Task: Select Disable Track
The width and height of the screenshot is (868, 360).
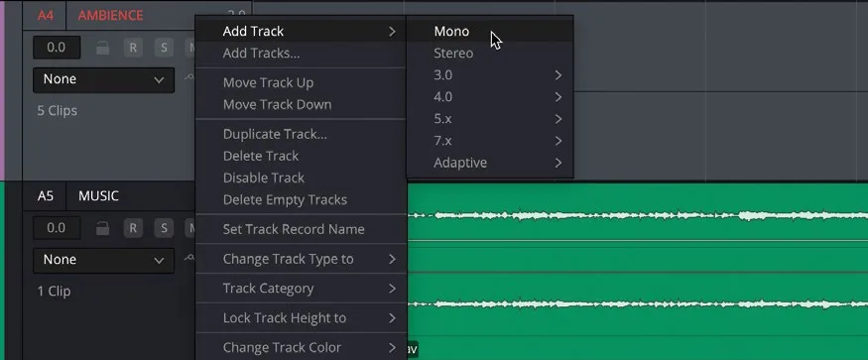Action: pyautogui.click(x=302, y=178)
